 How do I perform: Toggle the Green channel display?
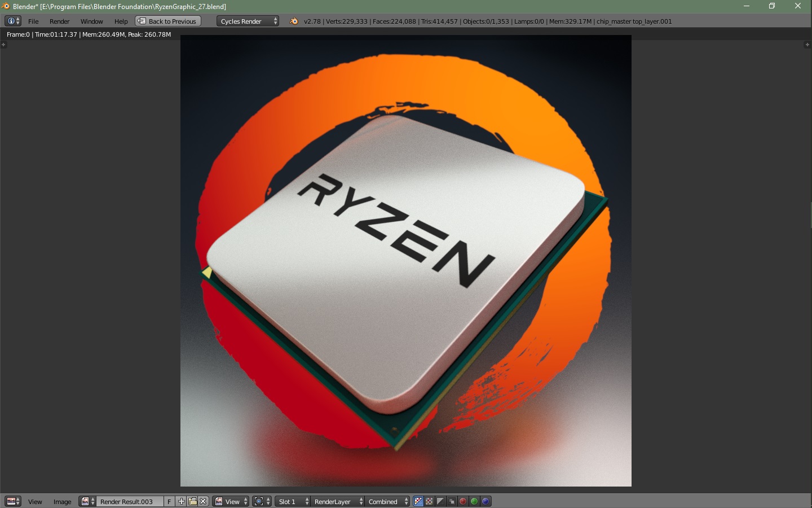pos(474,501)
